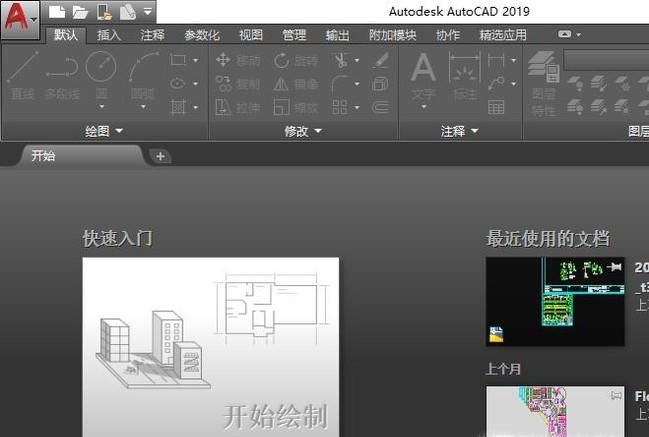Open the 插入 ribbon tab
649x437 pixels.
click(x=109, y=35)
